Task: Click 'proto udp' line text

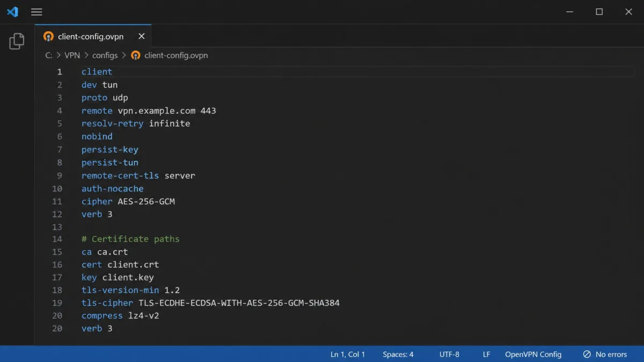Action: (105, 98)
